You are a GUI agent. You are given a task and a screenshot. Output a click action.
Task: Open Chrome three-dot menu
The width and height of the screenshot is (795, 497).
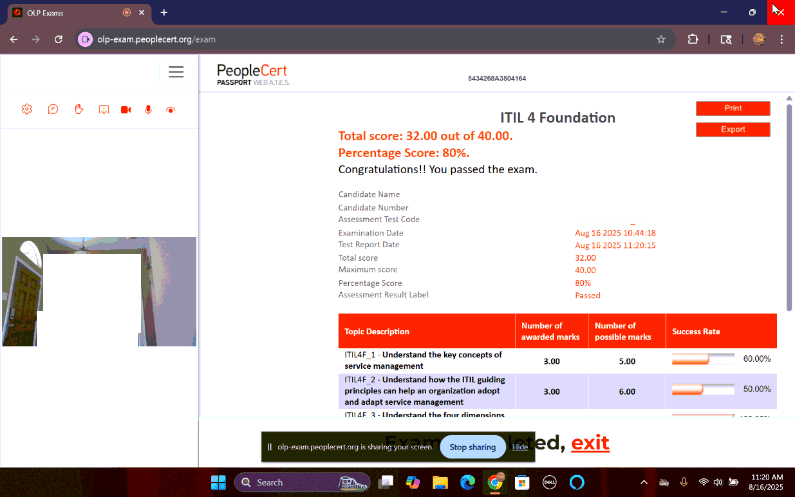(781, 39)
